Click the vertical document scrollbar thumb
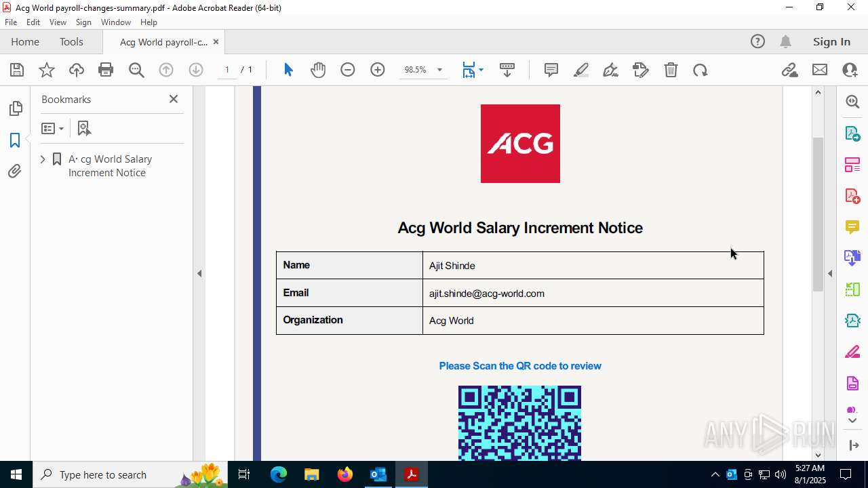The height and width of the screenshot is (488, 868). (x=818, y=214)
